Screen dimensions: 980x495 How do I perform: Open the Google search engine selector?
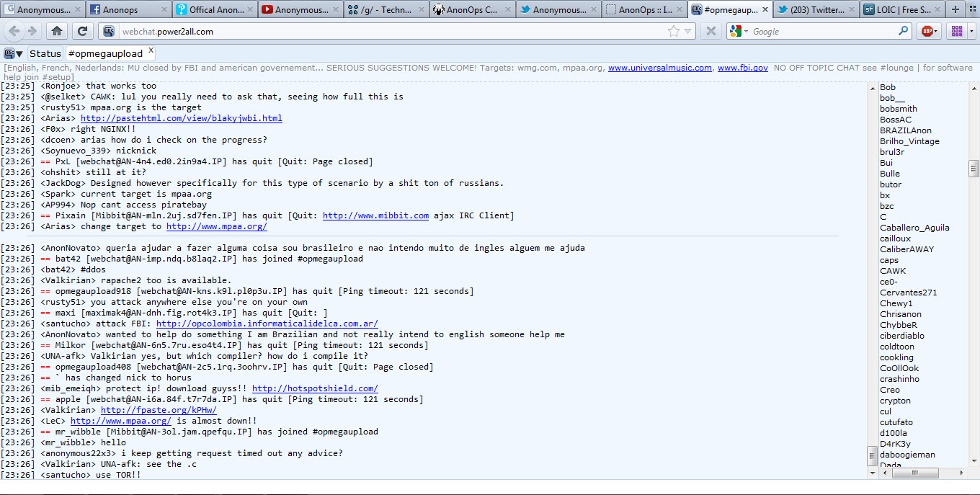(x=739, y=32)
